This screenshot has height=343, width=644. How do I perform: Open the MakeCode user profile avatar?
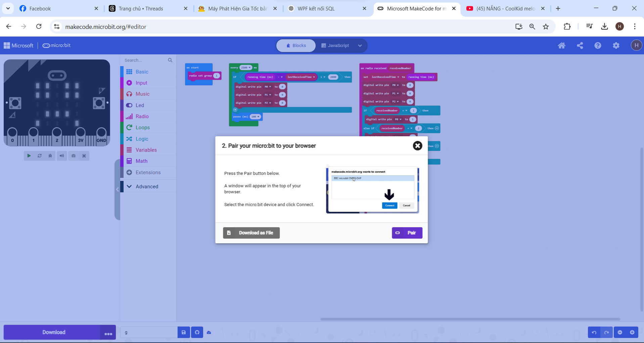pos(636,45)
